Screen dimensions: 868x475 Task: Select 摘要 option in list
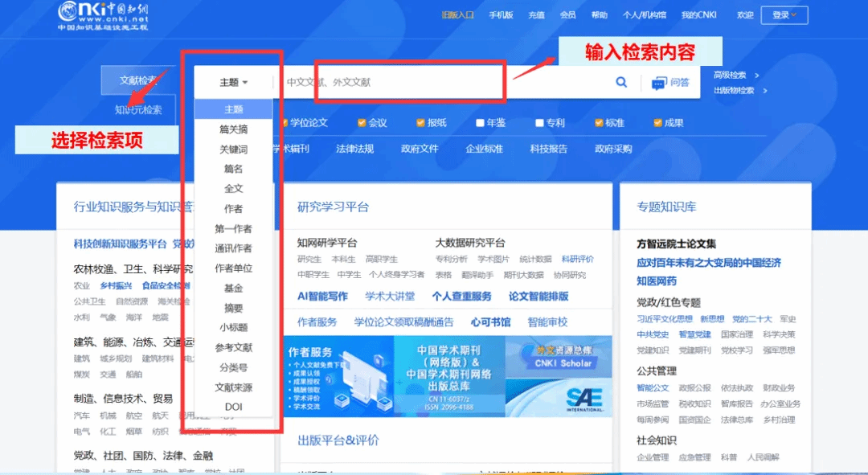click(234, 309)
